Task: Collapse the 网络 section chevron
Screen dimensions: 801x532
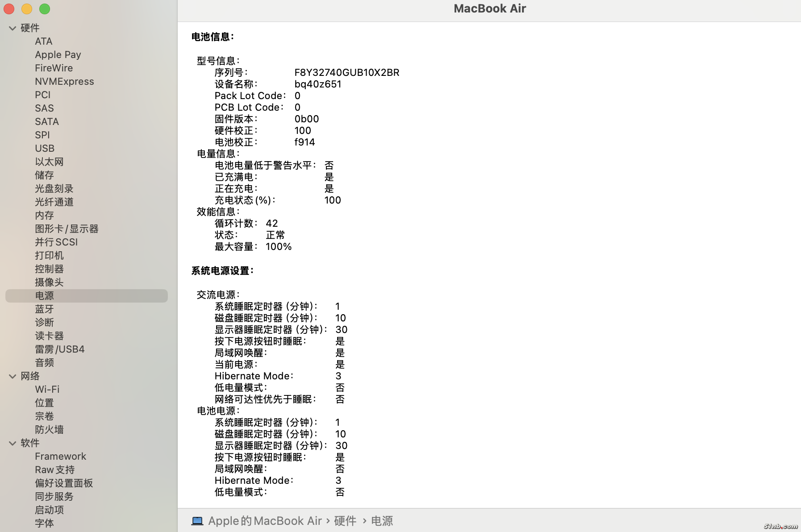Action: pos(13,376)
